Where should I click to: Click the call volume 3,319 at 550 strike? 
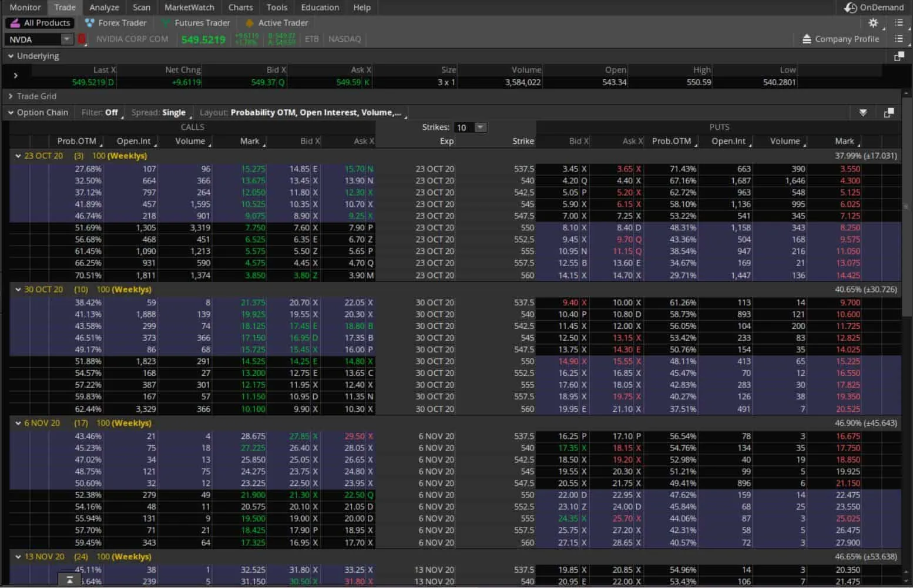click(x=200, y=228)
